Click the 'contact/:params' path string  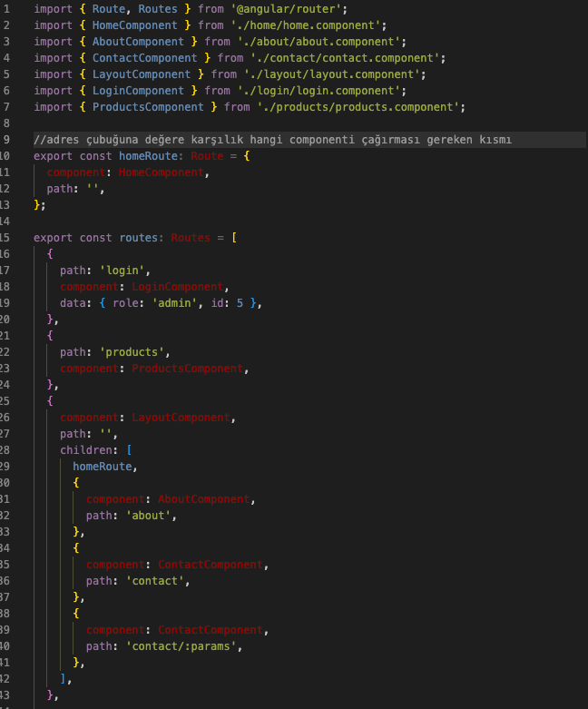click(x=181, y=646)
